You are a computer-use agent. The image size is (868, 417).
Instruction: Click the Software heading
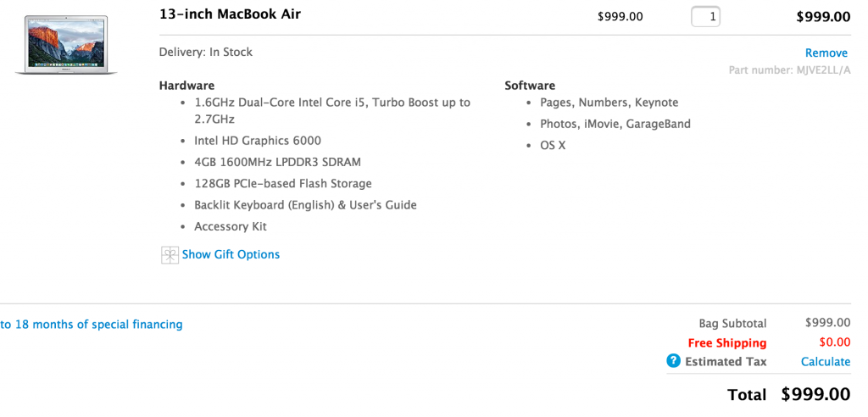(530, 85)
